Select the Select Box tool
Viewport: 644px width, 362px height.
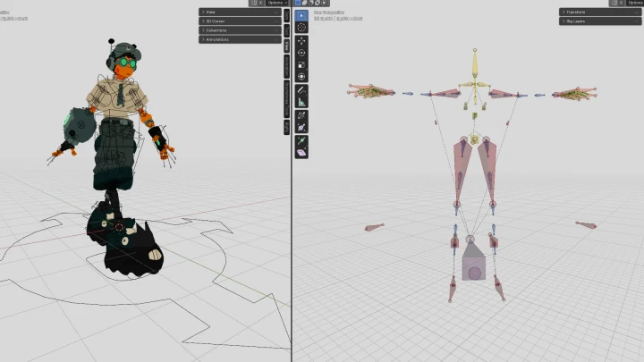tap(301, 15)
